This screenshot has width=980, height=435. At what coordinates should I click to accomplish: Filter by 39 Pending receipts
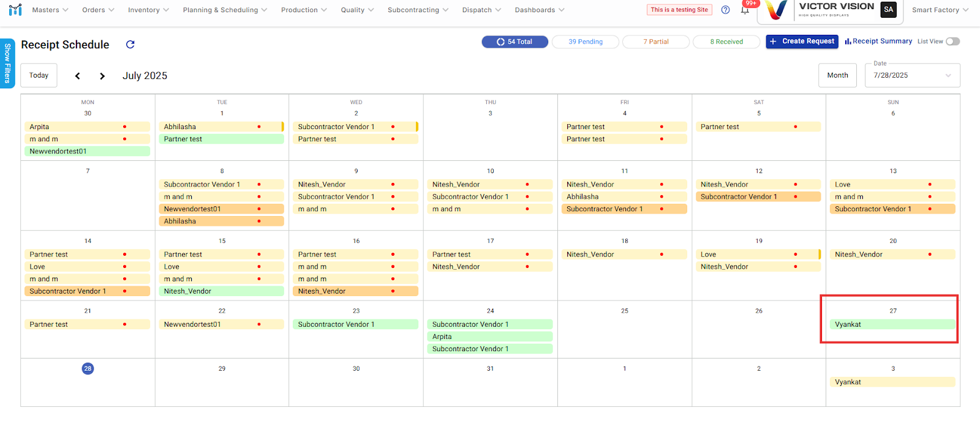(585, 42)
